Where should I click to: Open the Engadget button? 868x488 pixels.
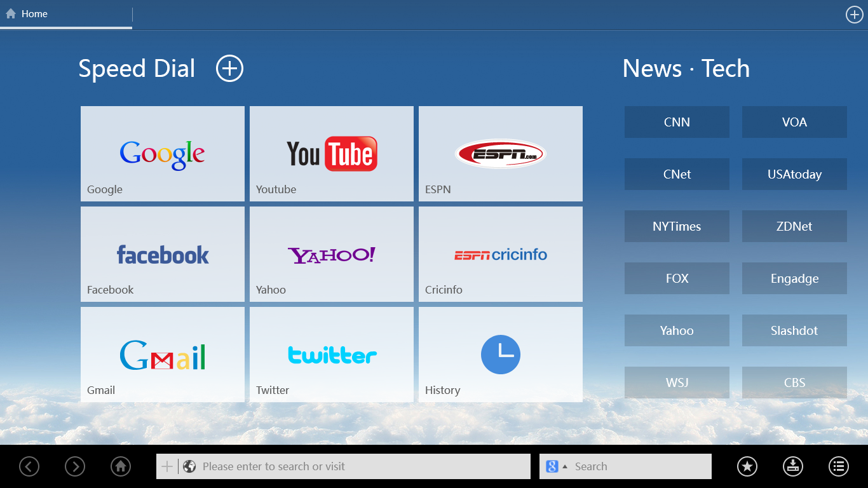coord(794,278)
